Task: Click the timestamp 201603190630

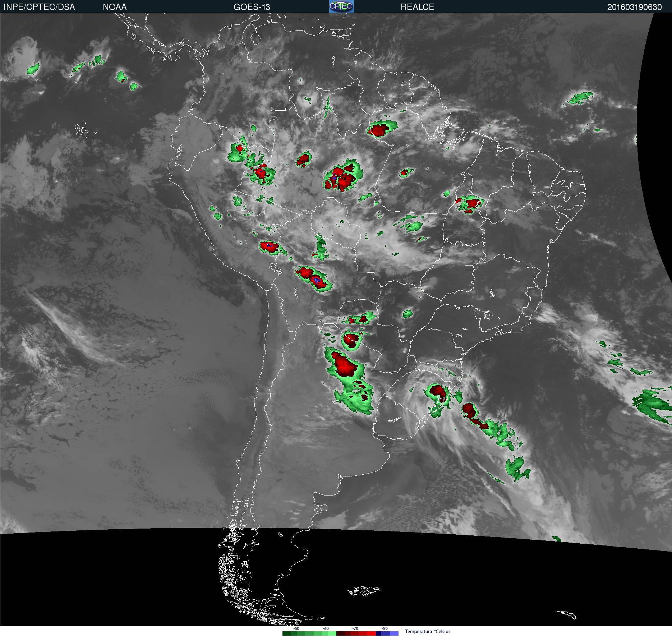Action: pyautogui.click(x=634, y=7)
